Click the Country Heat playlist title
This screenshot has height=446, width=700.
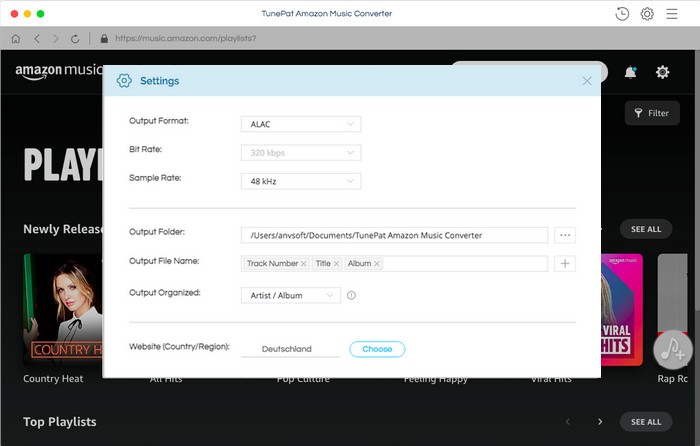click(53, 379)
